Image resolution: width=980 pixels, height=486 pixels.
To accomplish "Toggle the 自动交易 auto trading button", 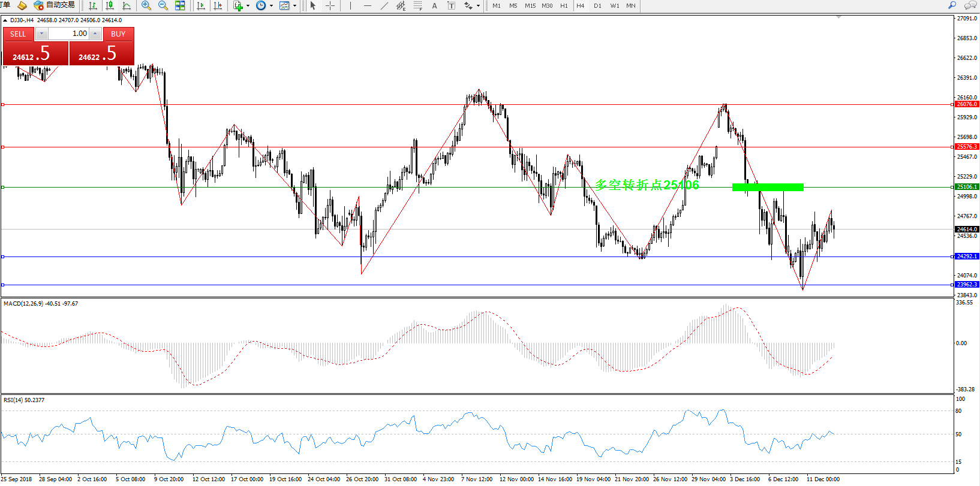I will [x=55, y=5].
